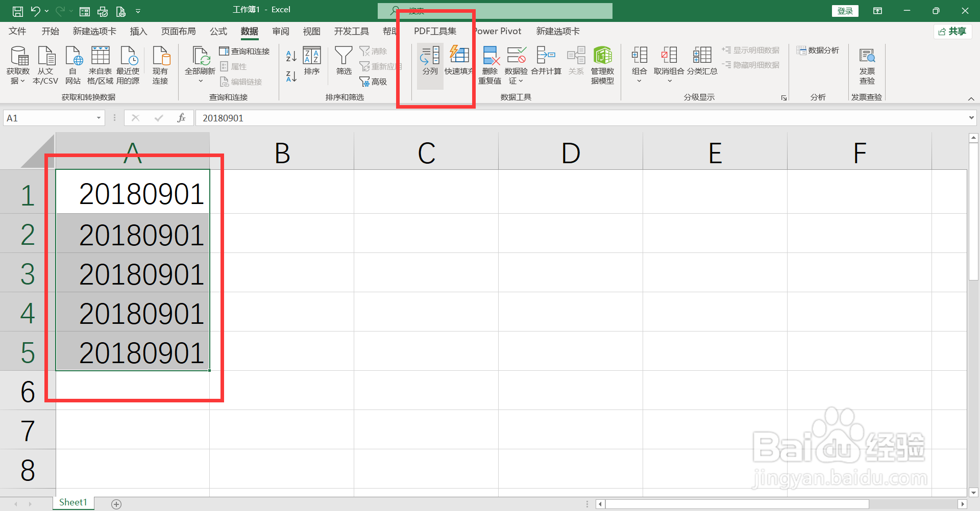980x511 pixels.
Task: Switch to Home (开始) tab
Action: pyautogui.click(x=51, y=32)
